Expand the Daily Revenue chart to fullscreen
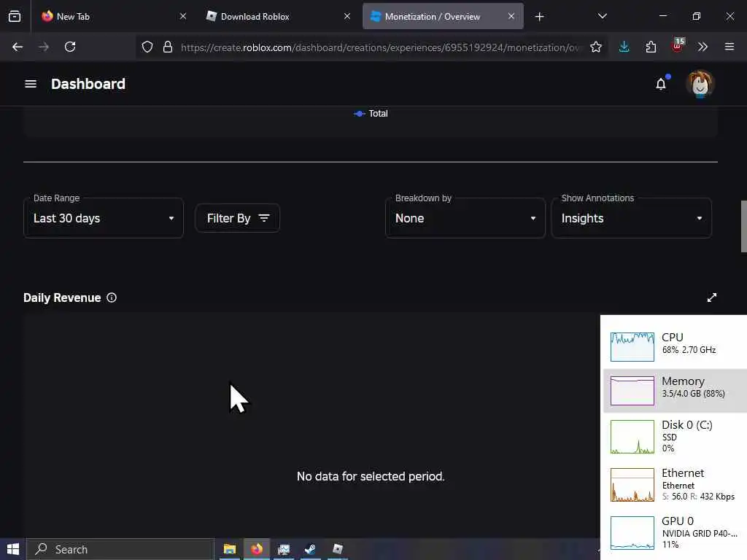This screenshot has height=560, width=747. pos(712,297)
